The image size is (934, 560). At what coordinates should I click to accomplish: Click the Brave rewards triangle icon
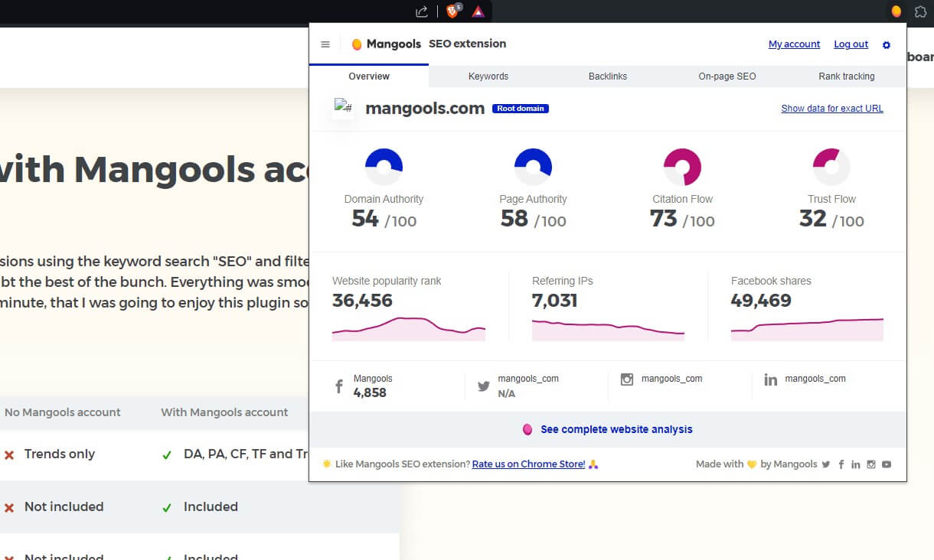coord(478,11)
